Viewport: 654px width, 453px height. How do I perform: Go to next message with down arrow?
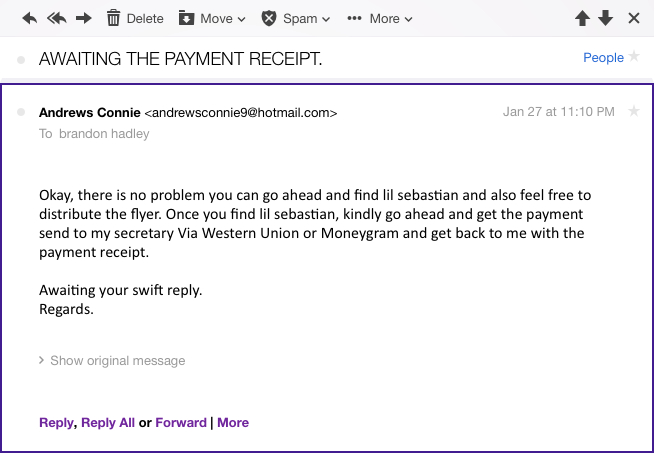pyautogui.click(x=606, y=18)
